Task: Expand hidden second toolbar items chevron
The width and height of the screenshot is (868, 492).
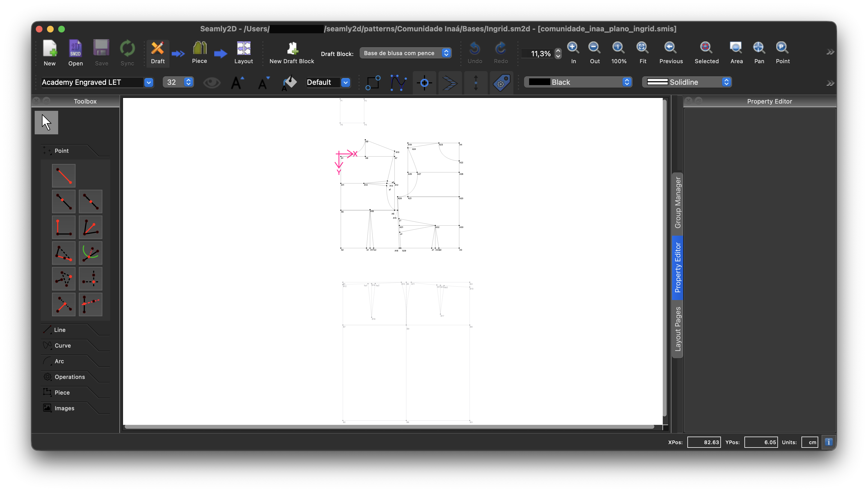Action: pyautogui.click(x=830, y=83)
